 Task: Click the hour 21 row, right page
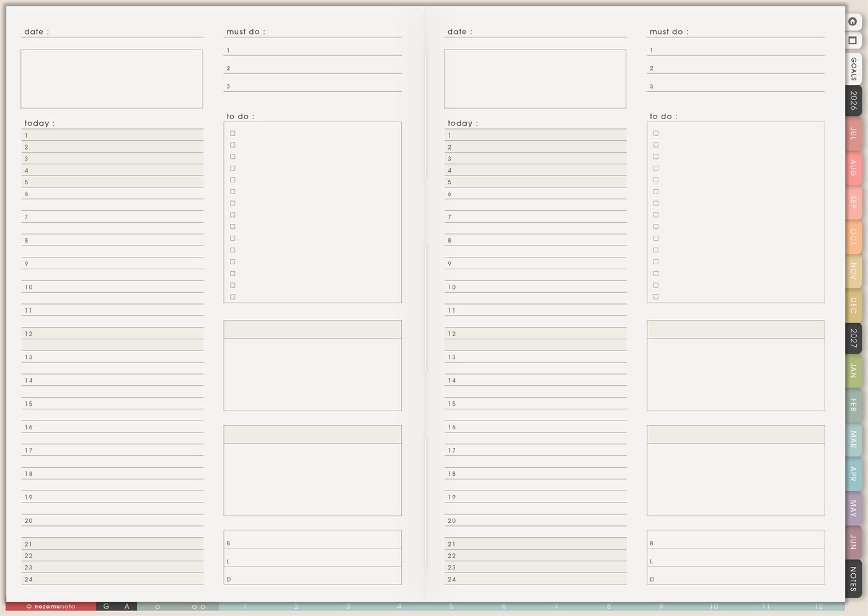point(536,543)
